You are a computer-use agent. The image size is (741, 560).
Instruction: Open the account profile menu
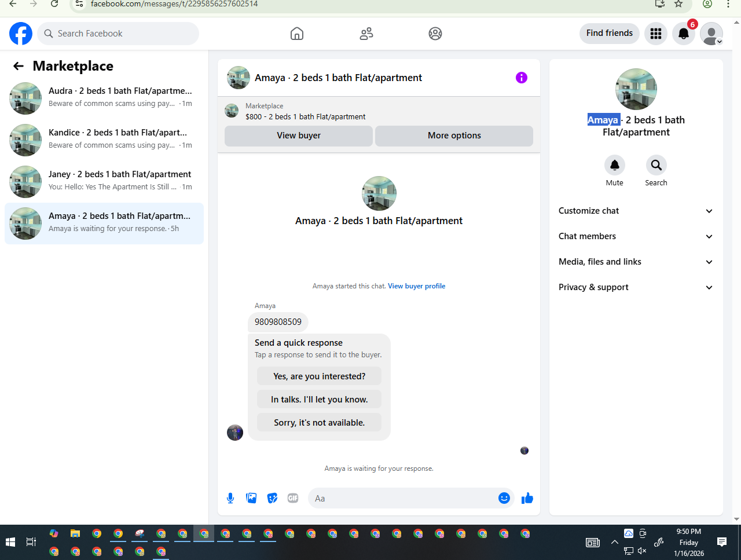(711, 34)
